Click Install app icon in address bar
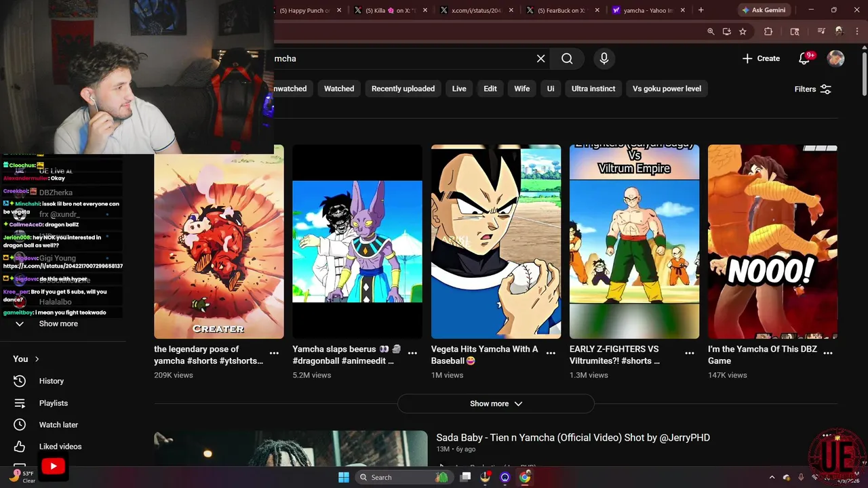The width and height of the screenshot is (868, 488). point(726,31)
